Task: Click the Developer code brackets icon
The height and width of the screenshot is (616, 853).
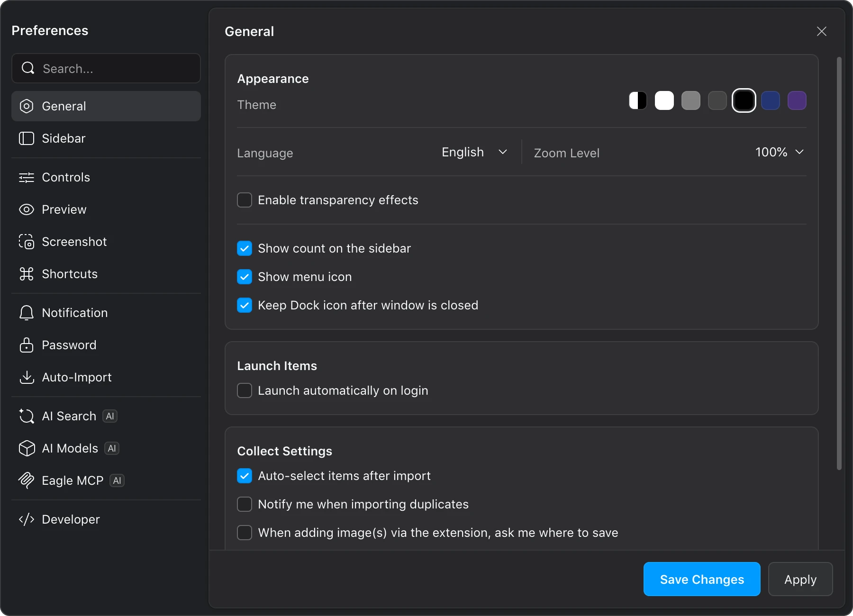Action: point(27,519)
